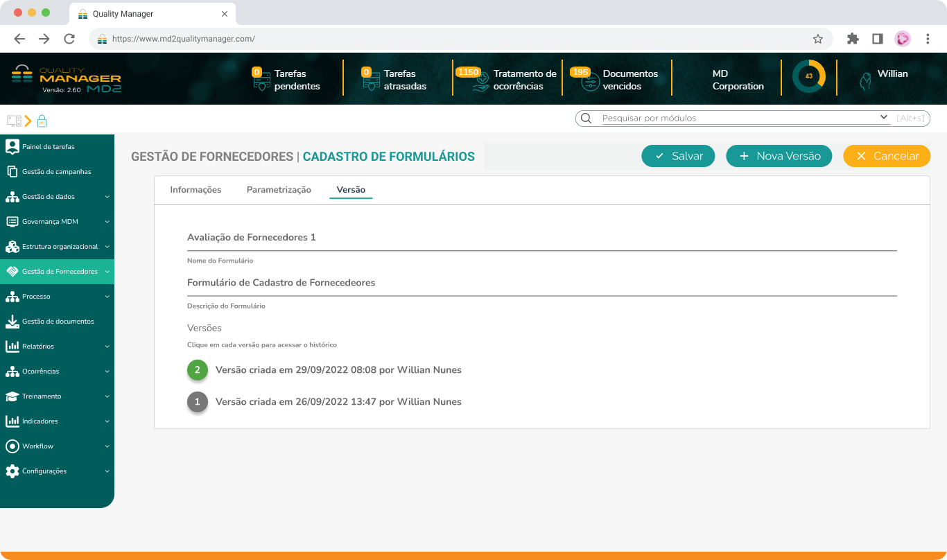This screenshot has height=560, width=947.
Task: Create a Nova Versão
Action: tap(779, 156)
